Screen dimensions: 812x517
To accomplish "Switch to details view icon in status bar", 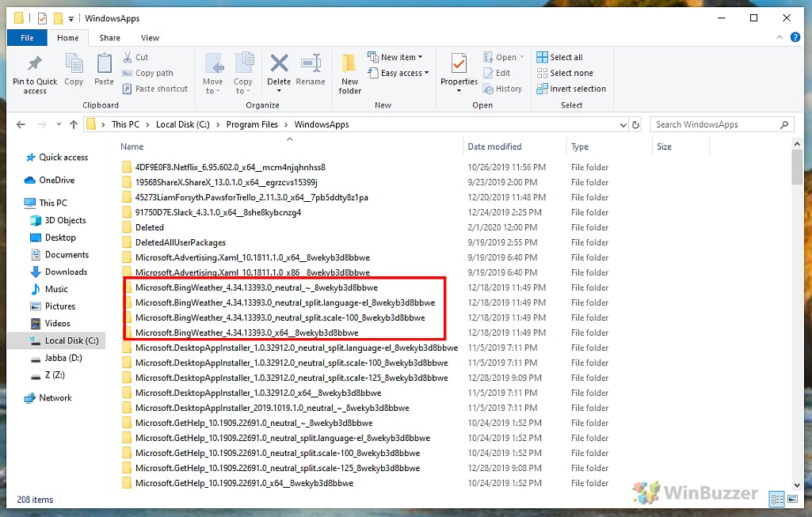I will click(777, 499).
